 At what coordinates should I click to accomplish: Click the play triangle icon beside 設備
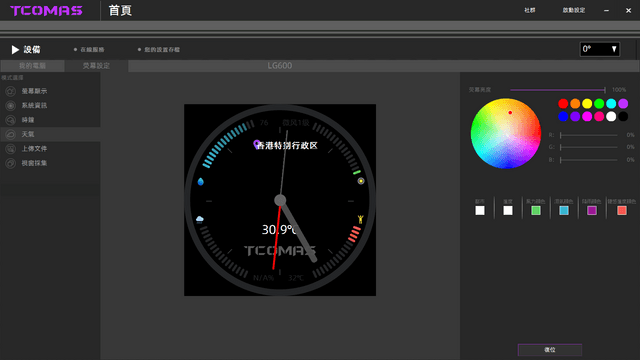click(x=15, y=50)
